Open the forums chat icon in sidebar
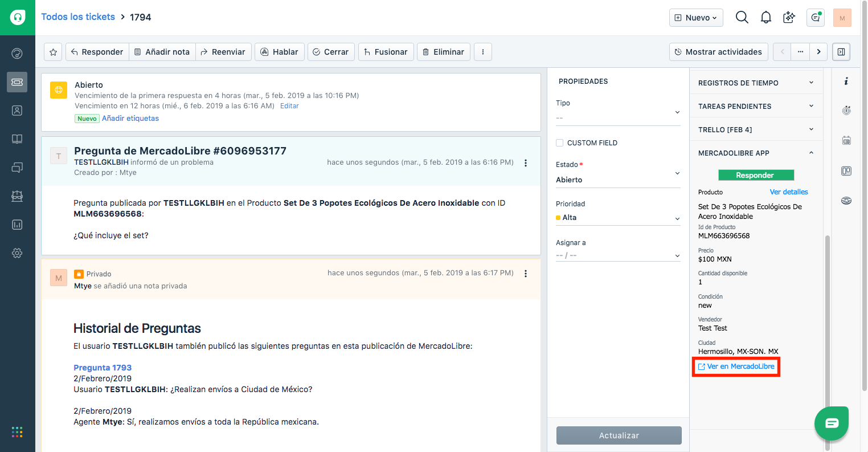This screenshot has height=452, width=868. [17, 168]
